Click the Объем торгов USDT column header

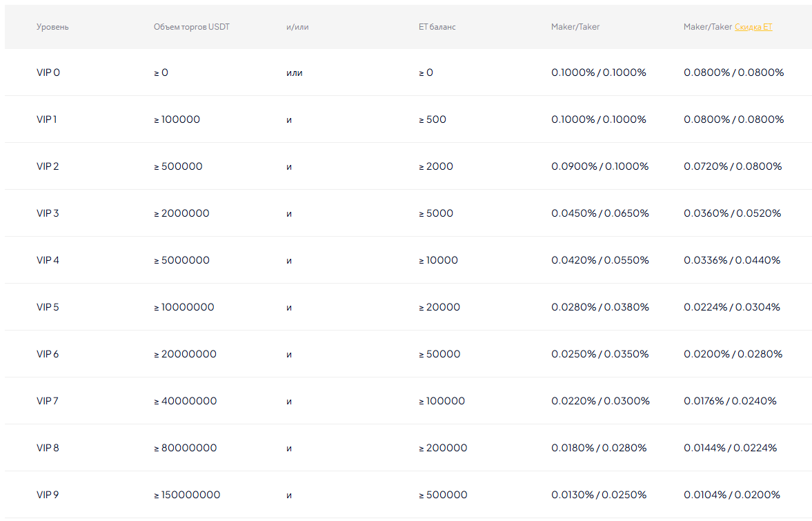coord(192,27)
